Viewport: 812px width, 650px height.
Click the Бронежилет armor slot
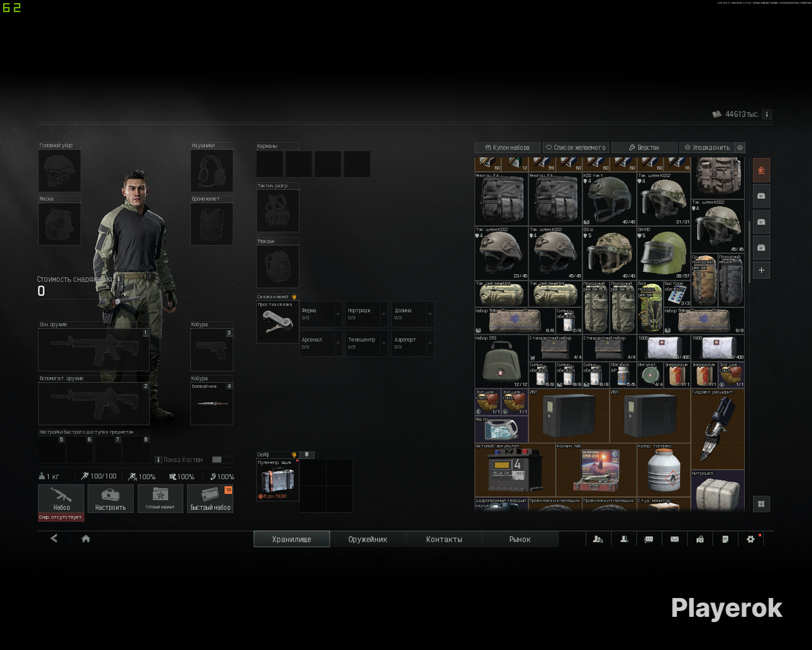212,224
